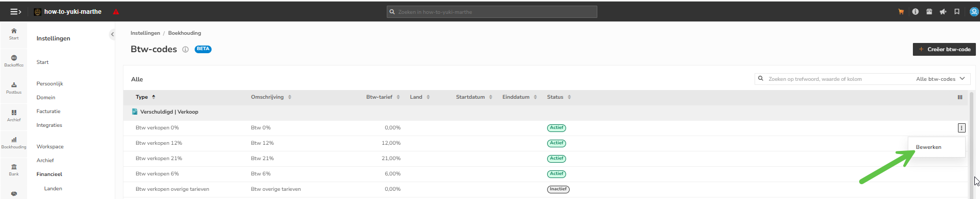The height and width of the screenshot is (199, 980).
Task: Open three-dot menu of Btw verkopen 0%
Action: tap(962, 128)
